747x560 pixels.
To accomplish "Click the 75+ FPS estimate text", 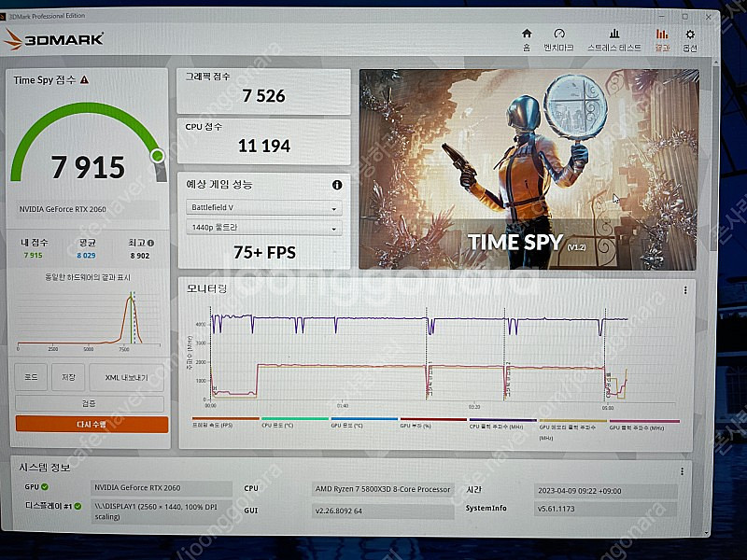I will coord(264,252).
